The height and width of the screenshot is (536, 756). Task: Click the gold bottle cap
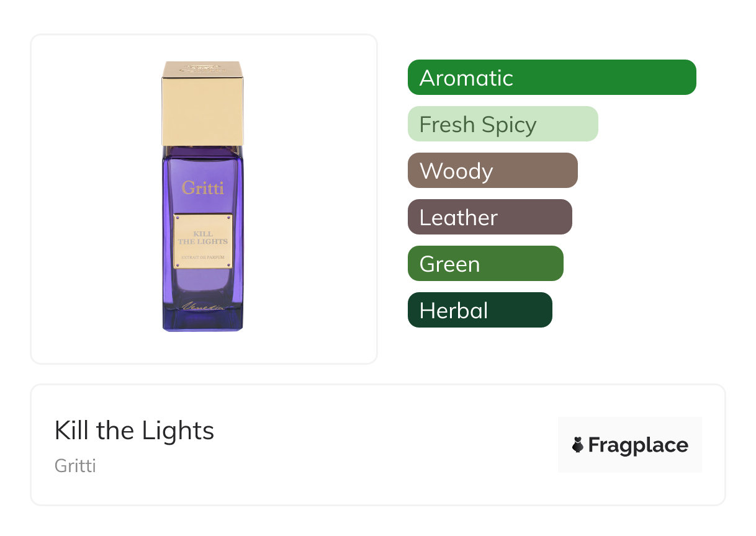pyautogui.click(x=202, y=104)
